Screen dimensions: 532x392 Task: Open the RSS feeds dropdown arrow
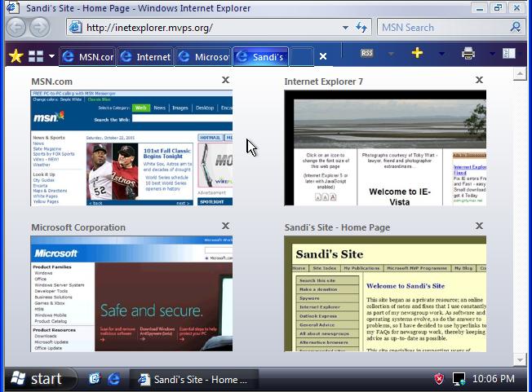coord(391,54)
